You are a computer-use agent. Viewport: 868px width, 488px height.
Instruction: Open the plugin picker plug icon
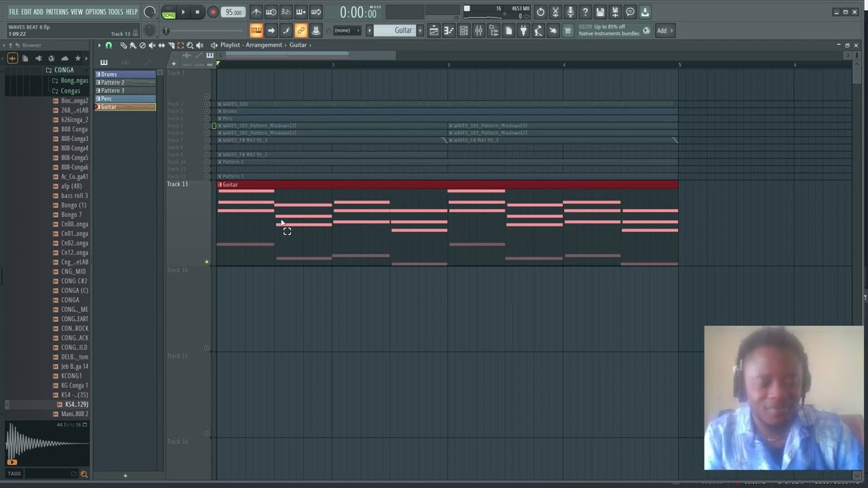pos(524,30)
